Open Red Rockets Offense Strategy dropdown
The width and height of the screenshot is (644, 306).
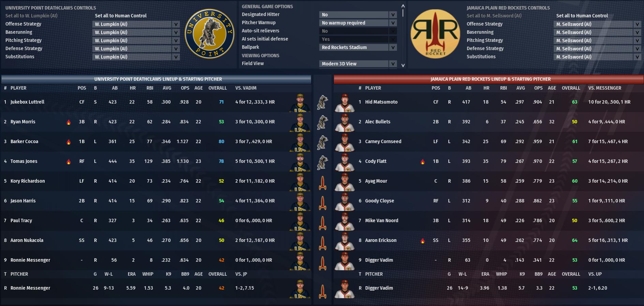(x=597, y=24)
